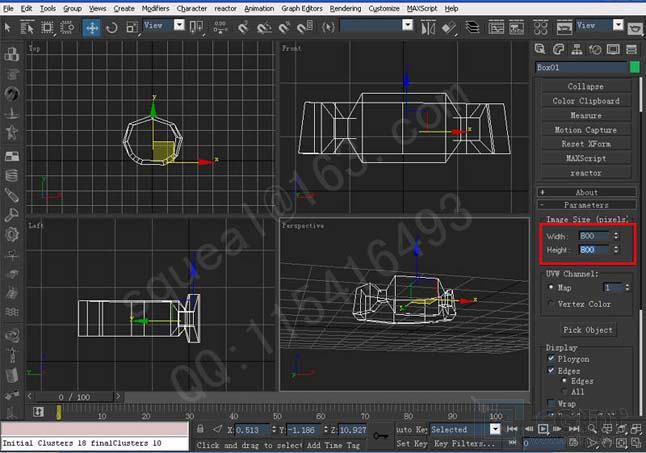646x453 pixels.
Task: Toggle the Edges display checkbox
Action: pyautogui.click(x=551, y=371)
